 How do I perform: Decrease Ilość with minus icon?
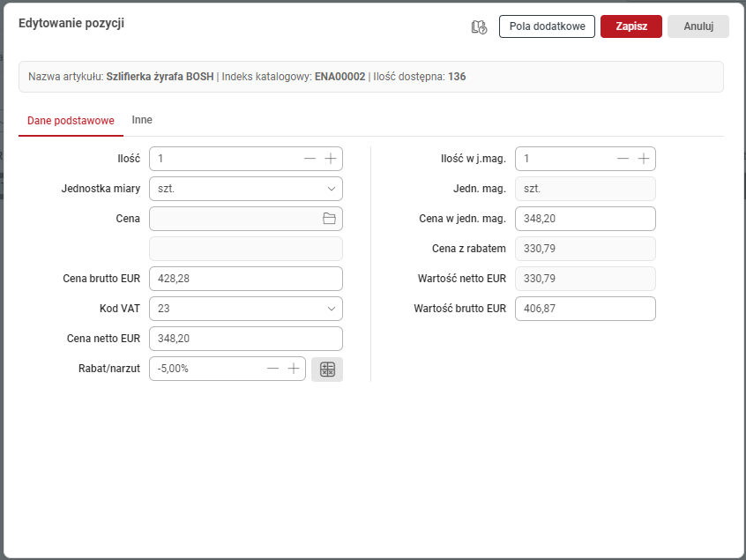[x=310, y=159]
